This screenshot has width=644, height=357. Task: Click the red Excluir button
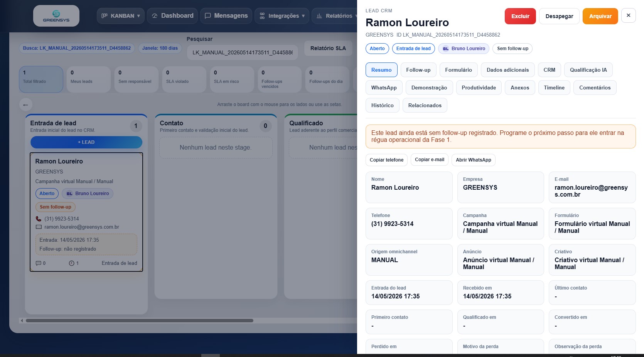point(520,16)
